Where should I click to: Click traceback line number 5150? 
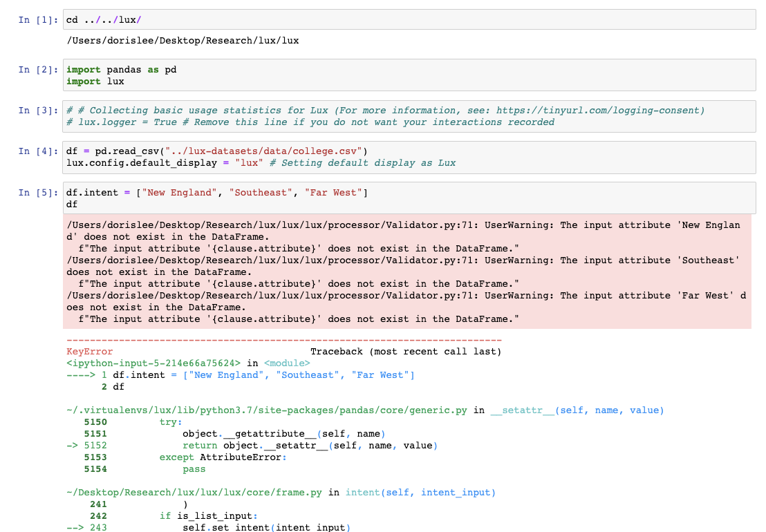(95, 422)
